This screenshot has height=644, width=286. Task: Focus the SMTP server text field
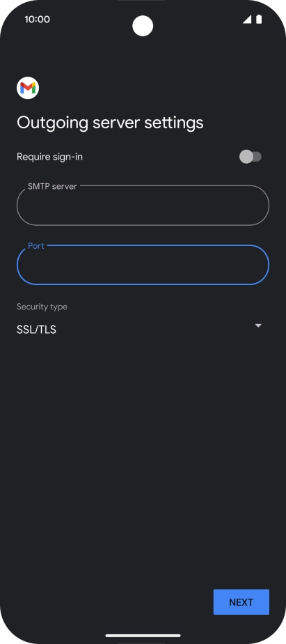pos(143,206)
